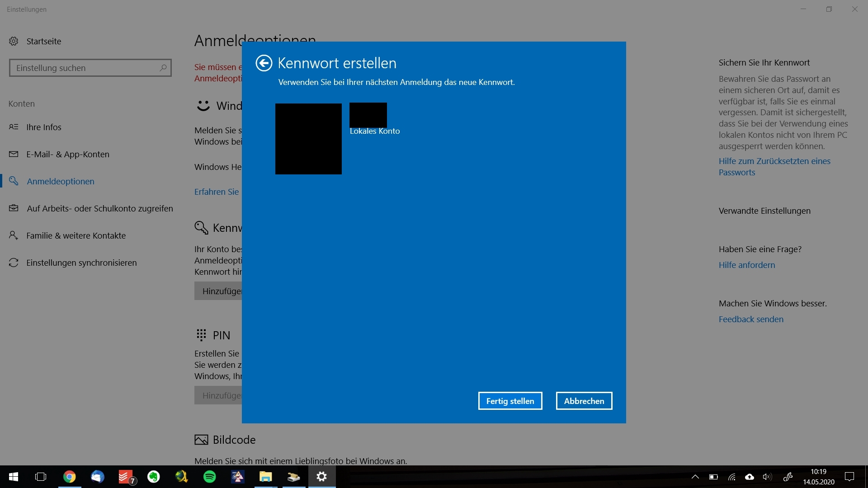Image resolution: width=868 pixels, height=488 pixels.
Task: Open Google Chrome from the taskbar
Action: pyautogui.click(x=69, y=477)
